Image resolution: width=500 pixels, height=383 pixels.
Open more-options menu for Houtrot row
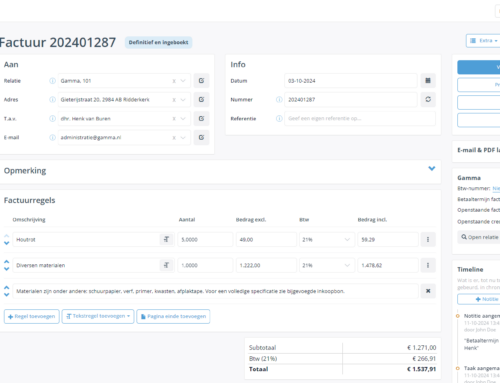click(x=428, y=239)
